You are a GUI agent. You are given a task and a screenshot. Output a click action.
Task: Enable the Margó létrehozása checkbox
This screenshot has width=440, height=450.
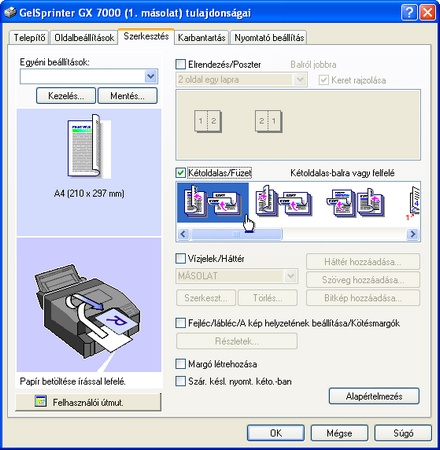point(180,364)
